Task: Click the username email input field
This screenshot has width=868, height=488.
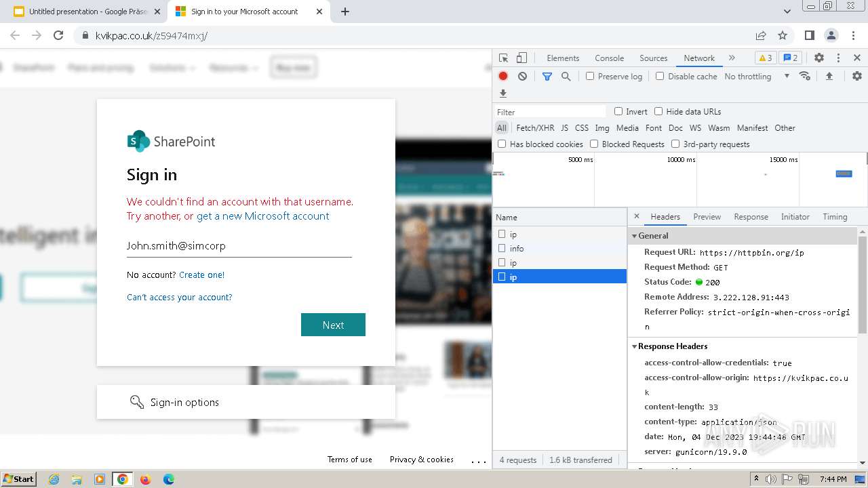Action: tap(239, 246)
